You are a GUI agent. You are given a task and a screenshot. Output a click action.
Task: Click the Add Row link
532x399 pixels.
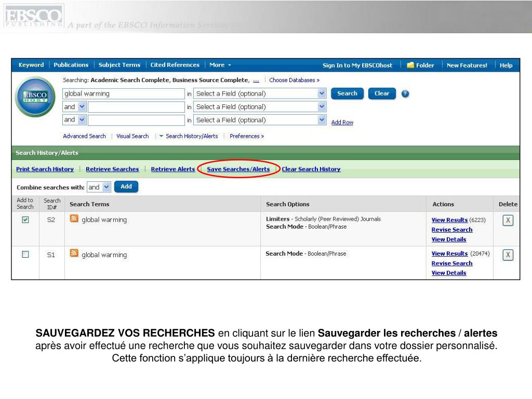tap(342, 122)
